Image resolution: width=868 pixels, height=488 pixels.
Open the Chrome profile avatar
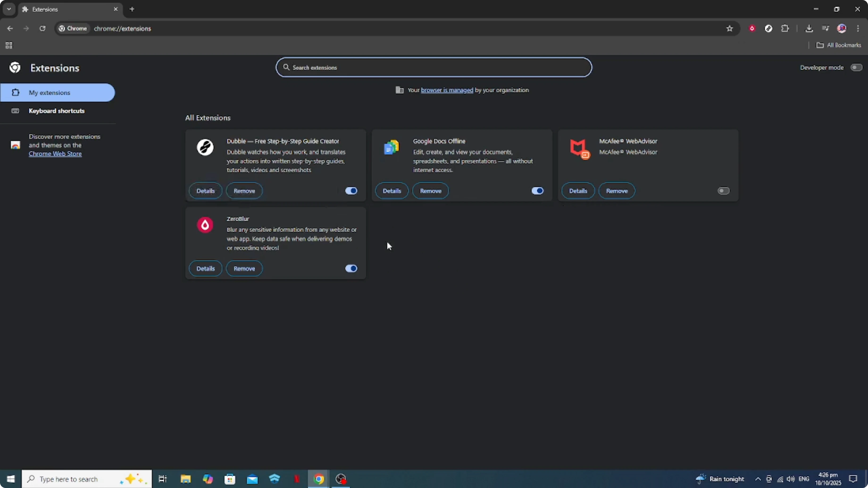pos(841,29)
